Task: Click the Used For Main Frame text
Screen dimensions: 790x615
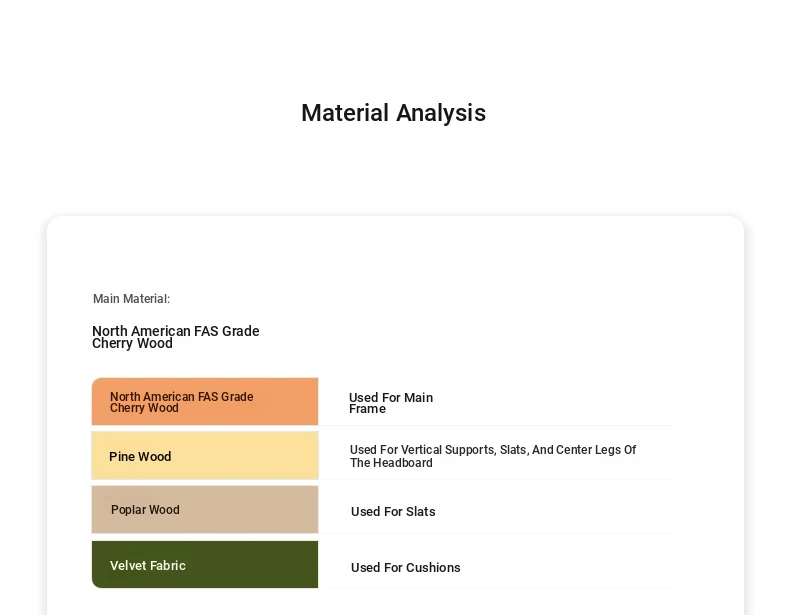Action: (x=391, y=403)
